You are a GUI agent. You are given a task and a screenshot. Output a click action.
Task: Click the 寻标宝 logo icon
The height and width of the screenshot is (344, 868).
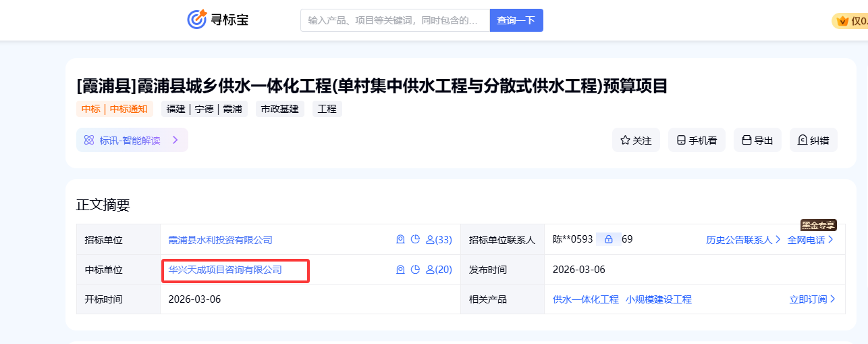tap(196, 20)
